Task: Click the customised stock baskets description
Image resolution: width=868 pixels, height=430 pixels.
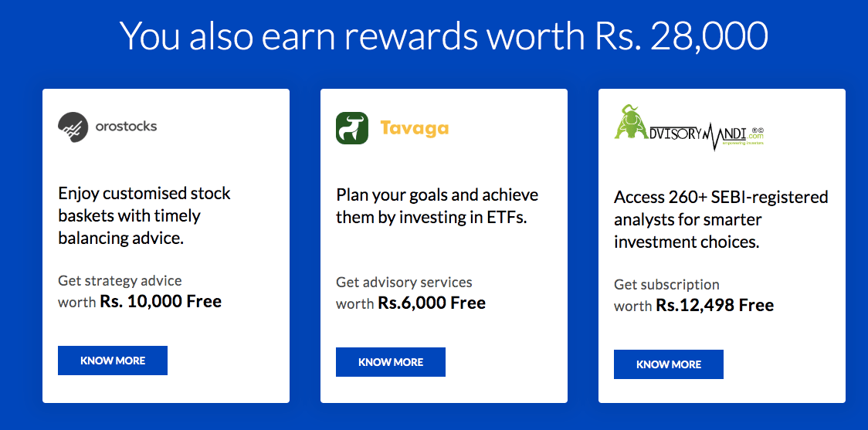Action: [144, 215]
